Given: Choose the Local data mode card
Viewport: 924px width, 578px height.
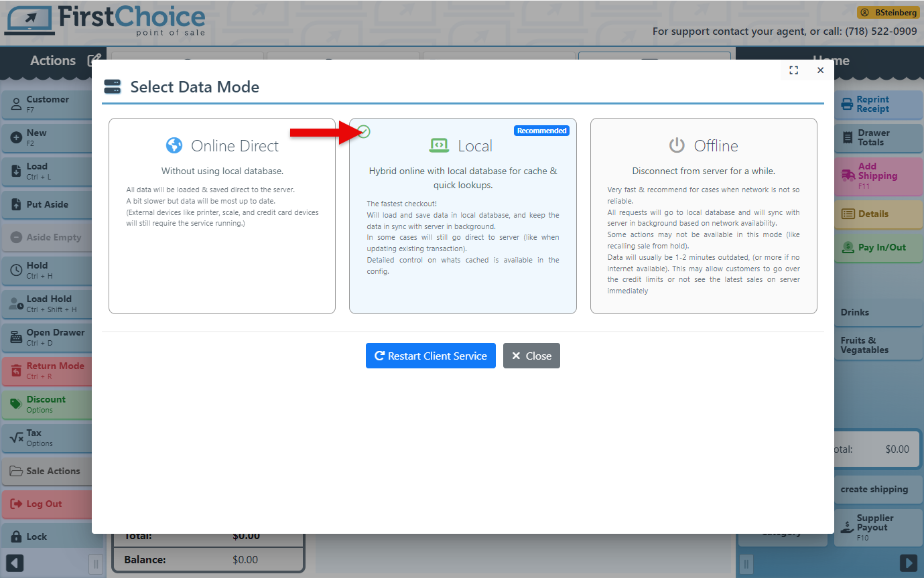Looking at the screenshot, I should (462, 216).
